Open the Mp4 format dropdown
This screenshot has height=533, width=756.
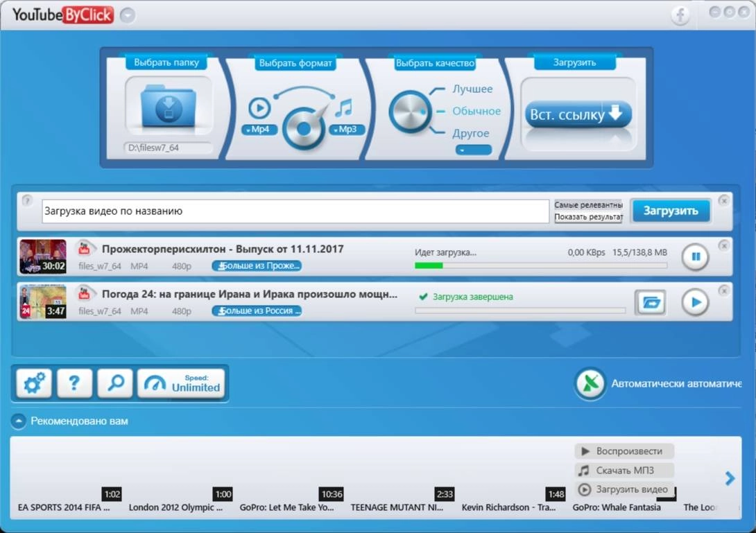pyautogui.click(x=259, y=130)
